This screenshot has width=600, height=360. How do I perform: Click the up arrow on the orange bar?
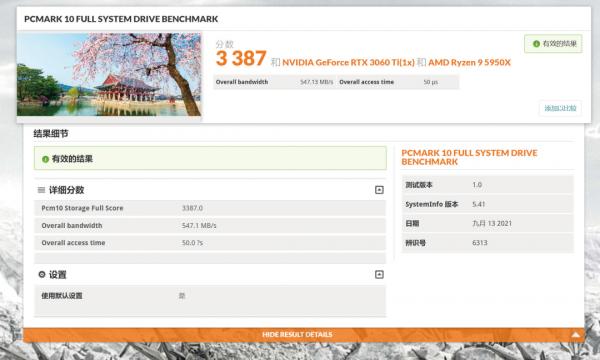tap(576, 335)
